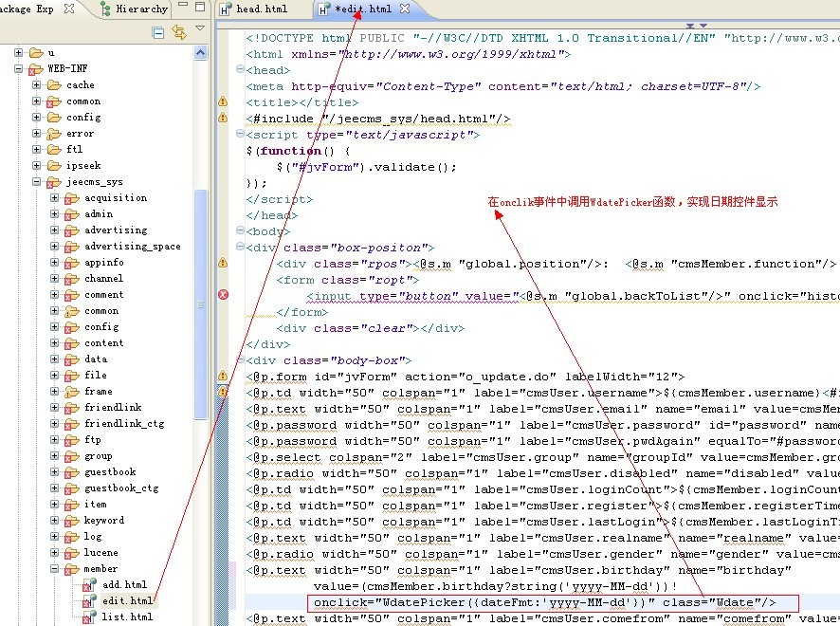Screen dimensions: 840x626
Task: Open add.html file icon in member
Action: point(89,584)
